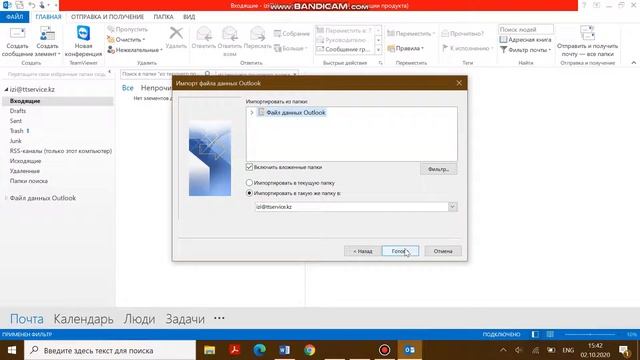
Task: Select the Inbox (Входящие) folder
Action: pos(25,101)
